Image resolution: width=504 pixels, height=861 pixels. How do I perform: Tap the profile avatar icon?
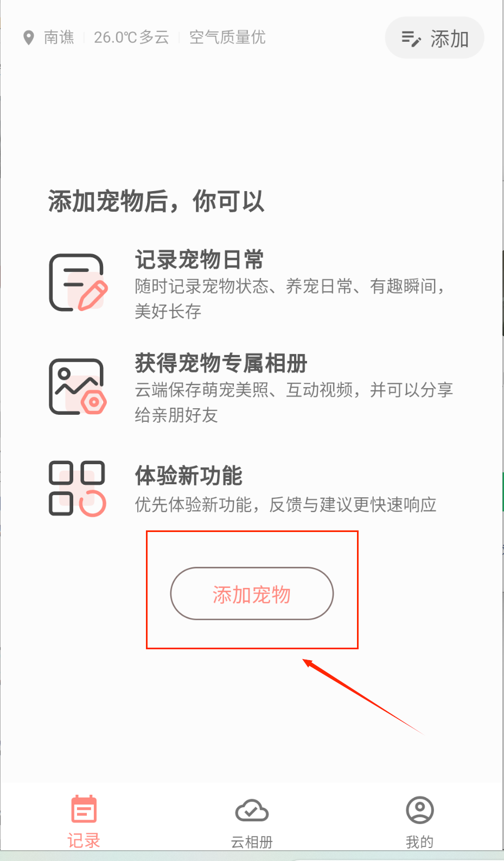click(x=420, y=810)
